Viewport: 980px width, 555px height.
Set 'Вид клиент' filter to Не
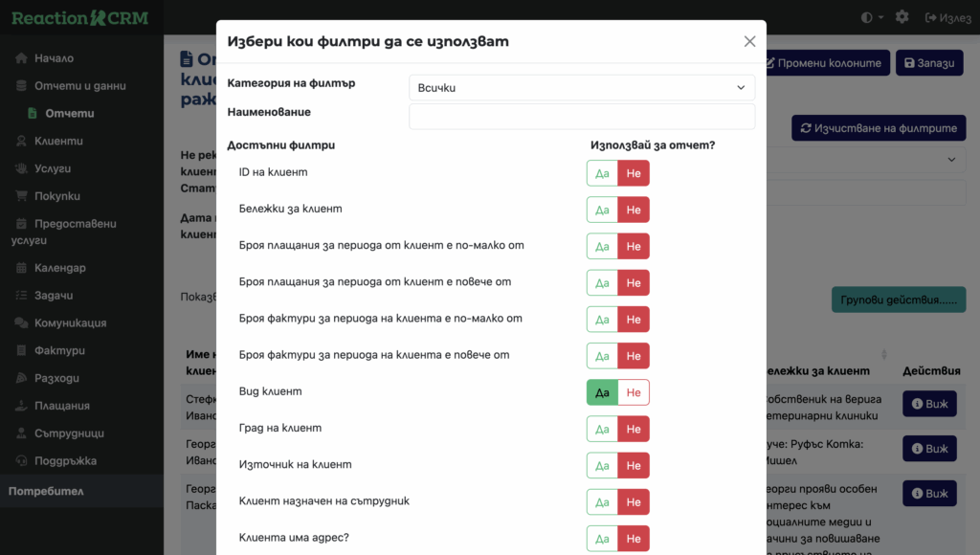point(634,392)
